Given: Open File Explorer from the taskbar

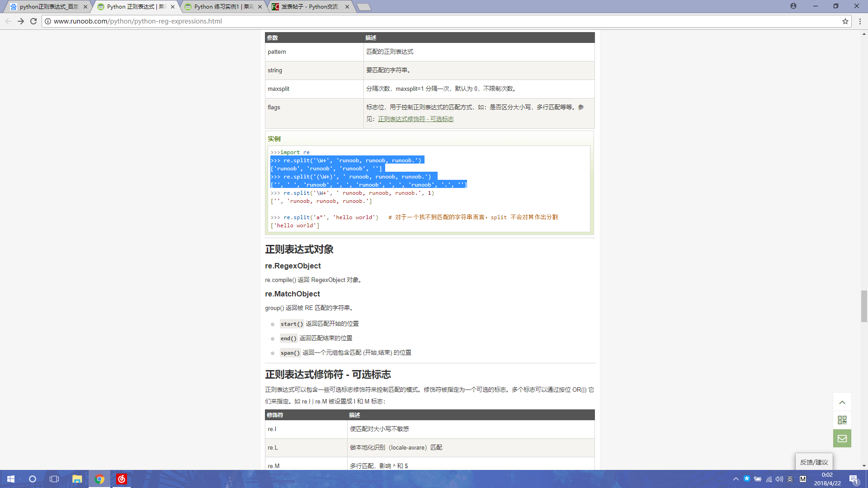Looking at the screenshot, I should click(x=77, y=479).
